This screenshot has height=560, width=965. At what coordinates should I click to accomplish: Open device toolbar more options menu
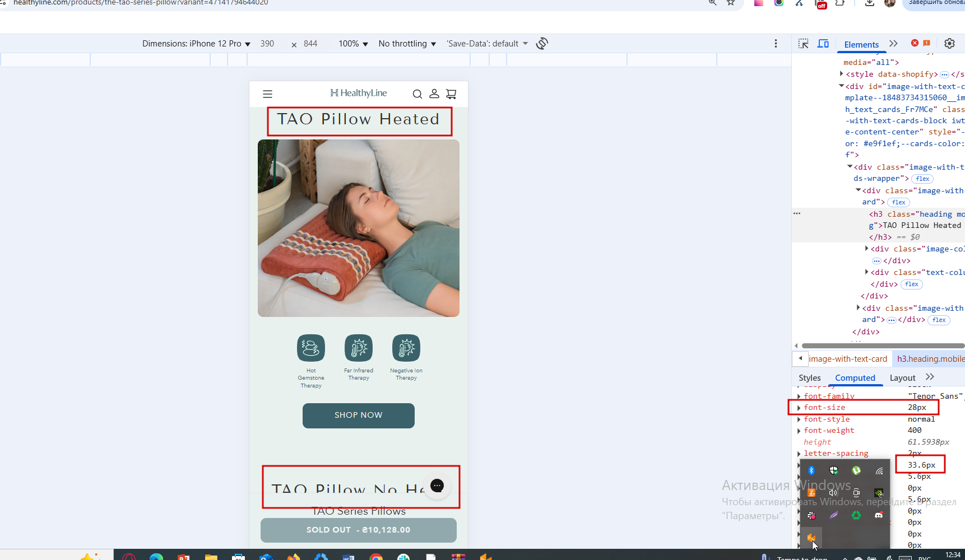776,44
